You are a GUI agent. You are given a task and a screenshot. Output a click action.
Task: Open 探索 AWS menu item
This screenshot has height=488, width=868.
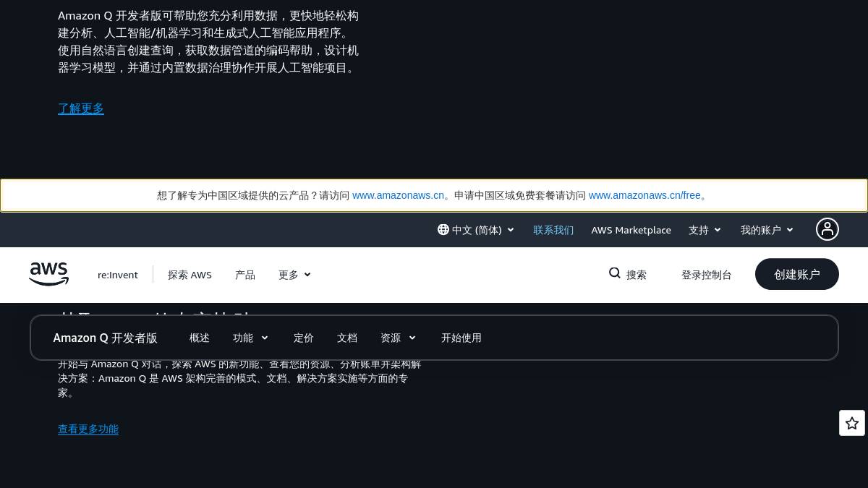click(x=190, y=275)
